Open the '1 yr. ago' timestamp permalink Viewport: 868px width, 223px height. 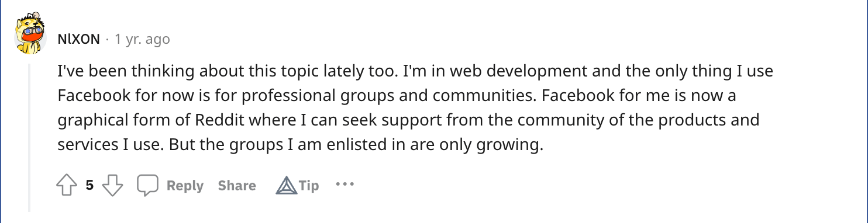(142, 39)
